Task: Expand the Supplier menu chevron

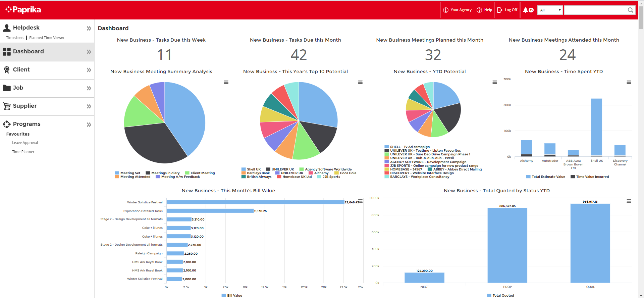Action: click(89, 106)
